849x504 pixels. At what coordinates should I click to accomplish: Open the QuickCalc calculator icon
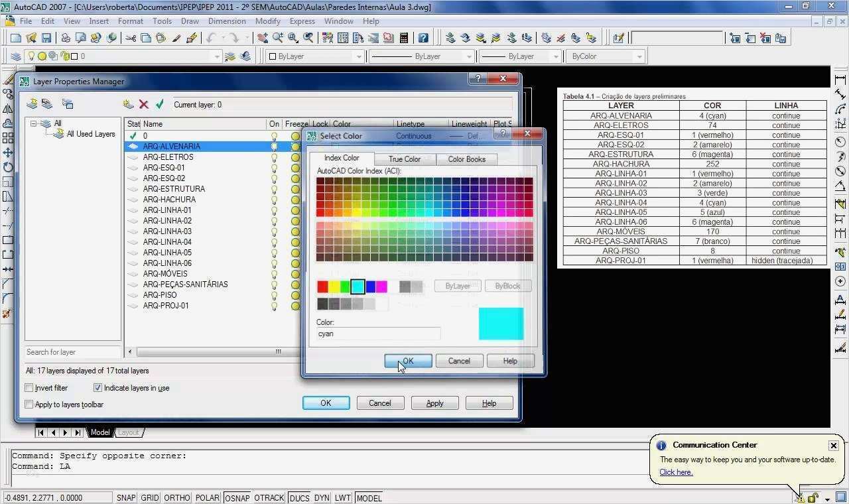pyautogui.click(x=403, y=38)
